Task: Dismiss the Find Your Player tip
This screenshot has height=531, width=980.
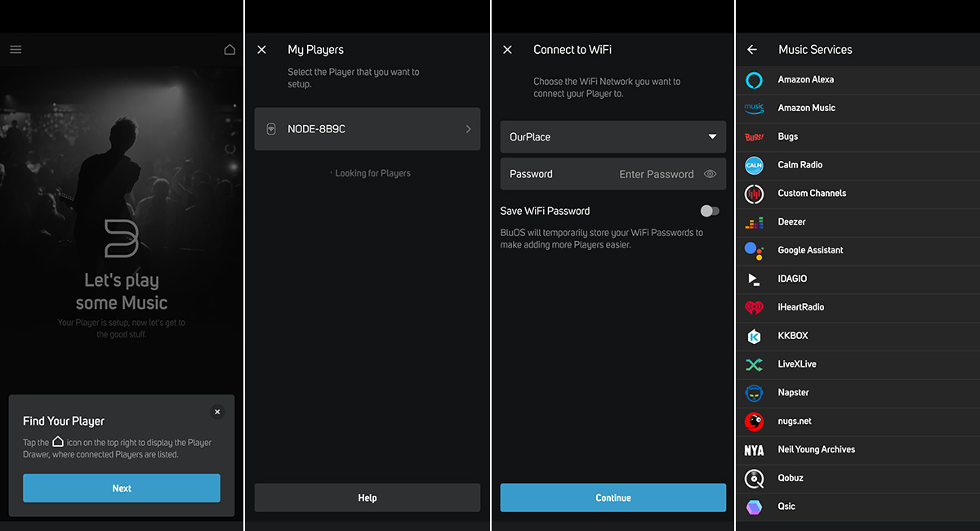Action: [217, 413]
